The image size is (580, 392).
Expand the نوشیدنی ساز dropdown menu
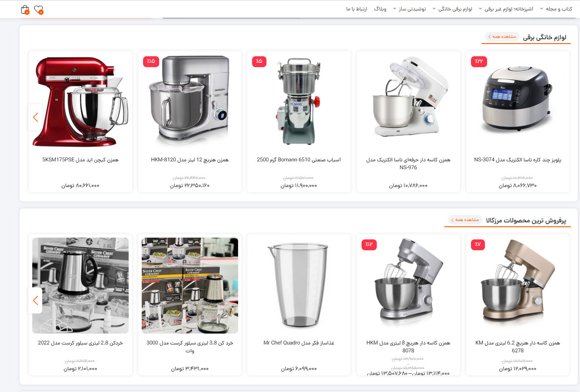pyautogui.click(x=409, y=9)
